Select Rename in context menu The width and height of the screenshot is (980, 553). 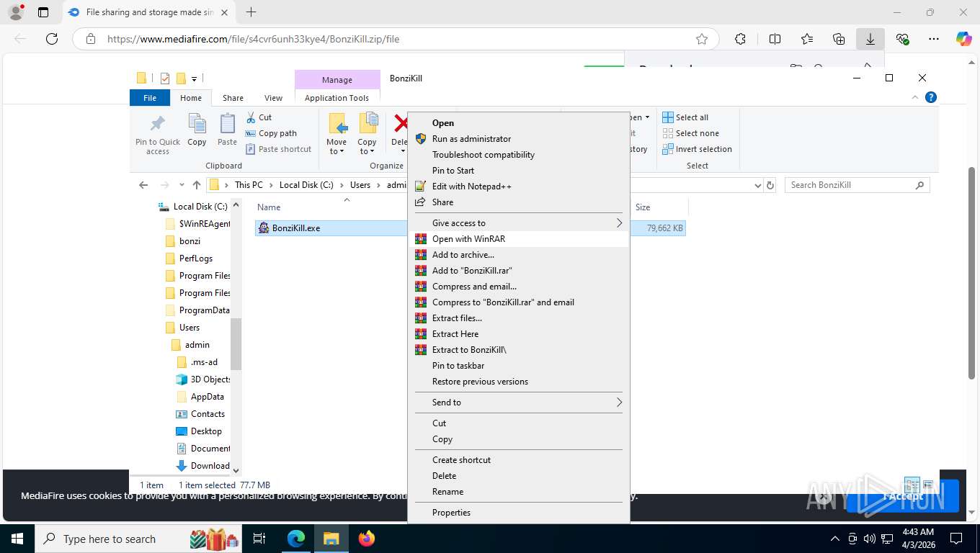click(519, 492)
